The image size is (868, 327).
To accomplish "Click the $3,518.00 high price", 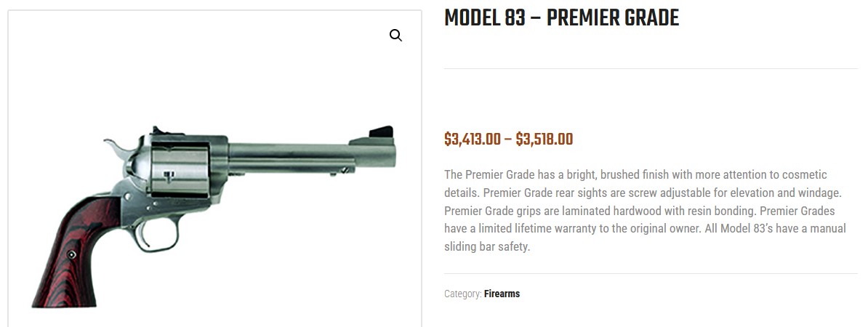I will [x=544, y=140].
